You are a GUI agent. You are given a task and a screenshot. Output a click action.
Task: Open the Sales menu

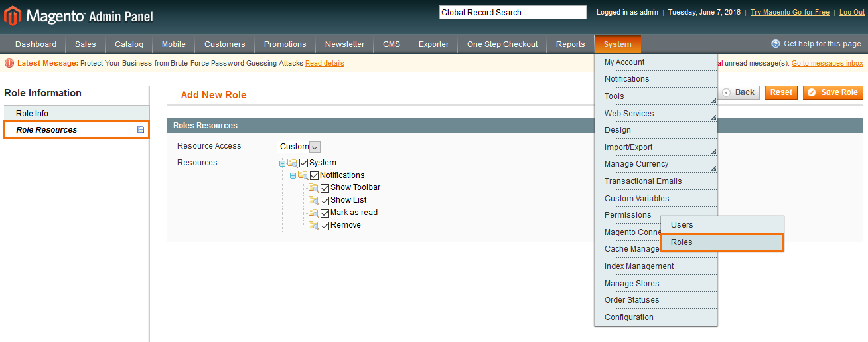pos(86,44)
